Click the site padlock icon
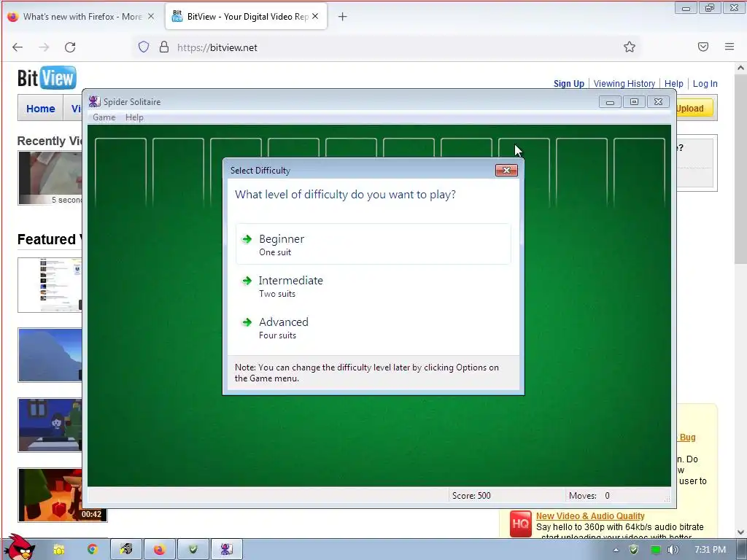The width and height of the screenshot is (747, 560). pyautogui.click(x=164, y=47)
